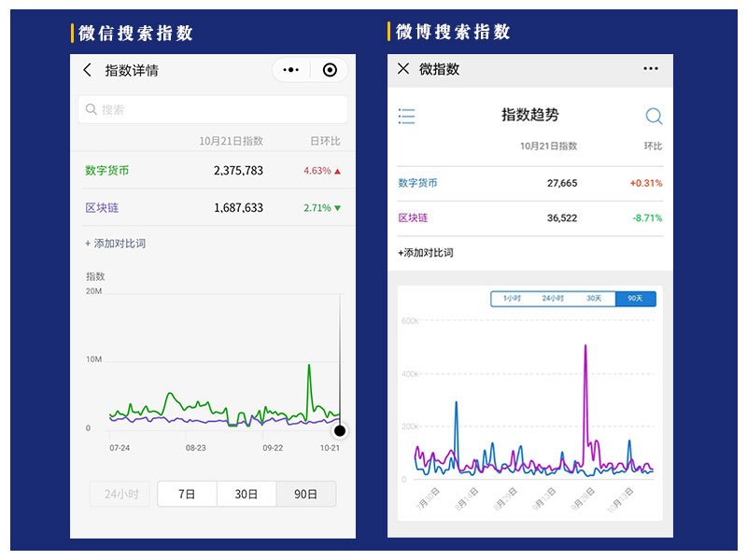Viewport: 747px width, 560px height.
Task: Switch Weibo chart to 90天
Action: click(x=636, y=299)
